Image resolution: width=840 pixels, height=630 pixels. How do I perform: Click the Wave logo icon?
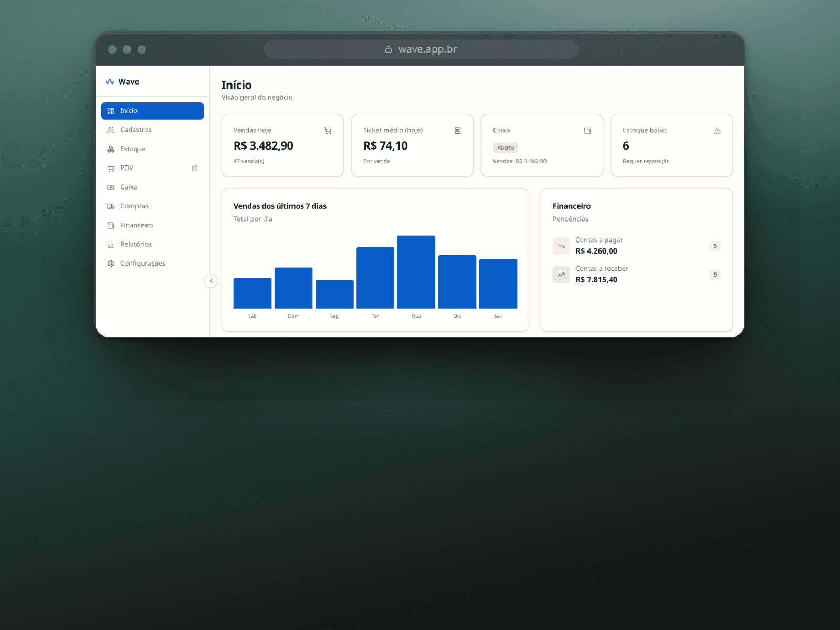coord(110,81)
